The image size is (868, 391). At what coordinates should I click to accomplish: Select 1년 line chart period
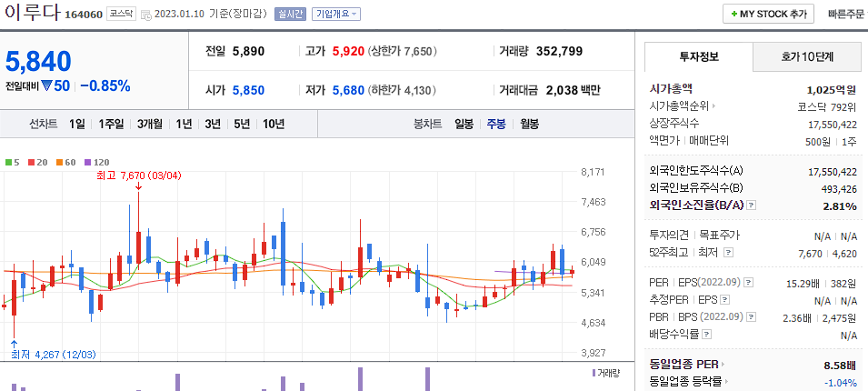click(x=184, y=124)
